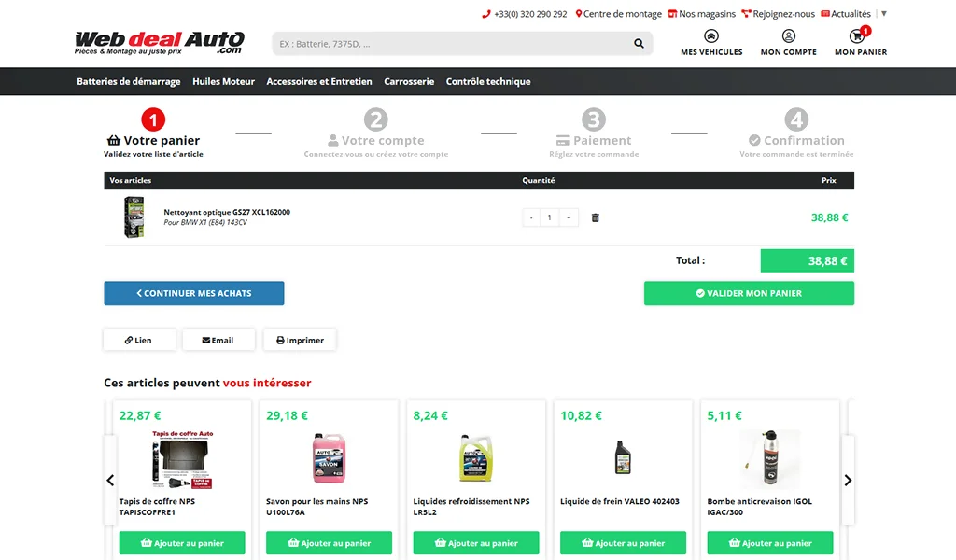Open Batteries de démarrage menu
Viewport: 956px width, 560px height.
point(128,82)
